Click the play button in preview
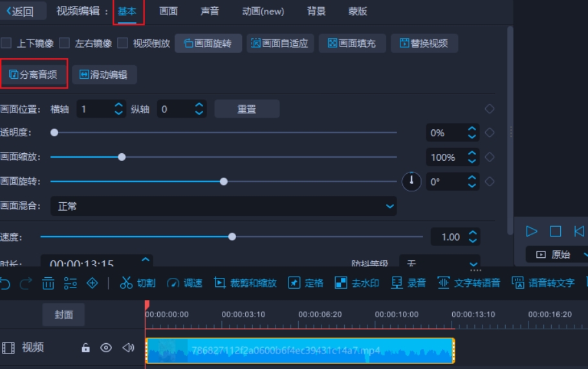This screenshot has width=588, height=369. [x=531, y=231]
